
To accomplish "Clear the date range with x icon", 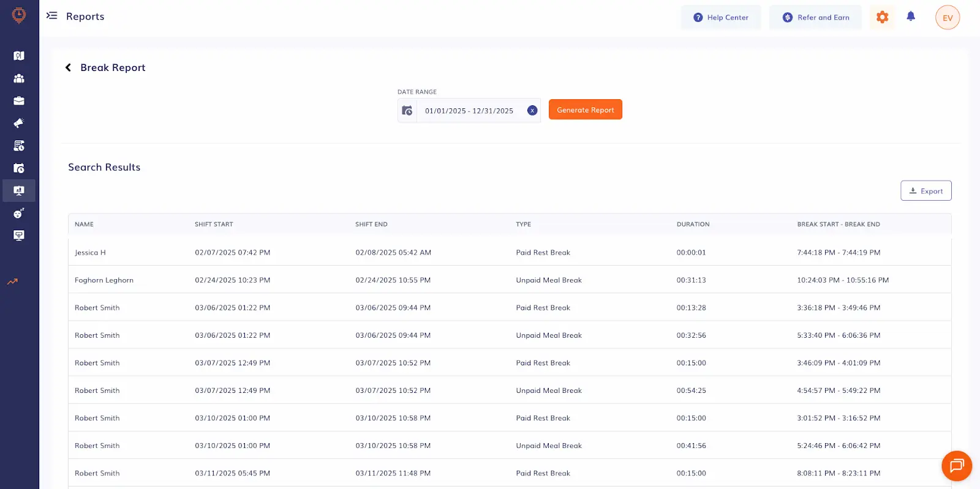I will pos(532,111).
